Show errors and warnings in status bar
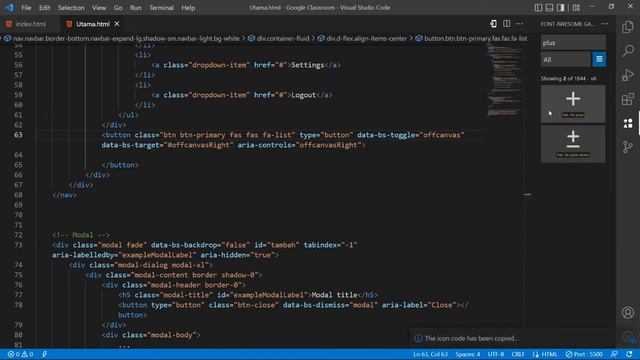Image resolution: width=640 pixels, height=360 pixels. pos(20,354)
